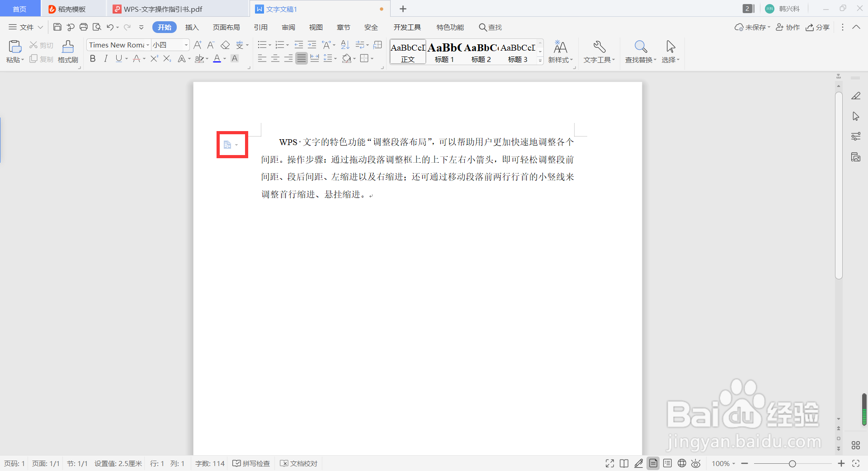Open settings sliders icon in right sidebar
The height and width of the screenshot is (471, 868).
(856, 137)
